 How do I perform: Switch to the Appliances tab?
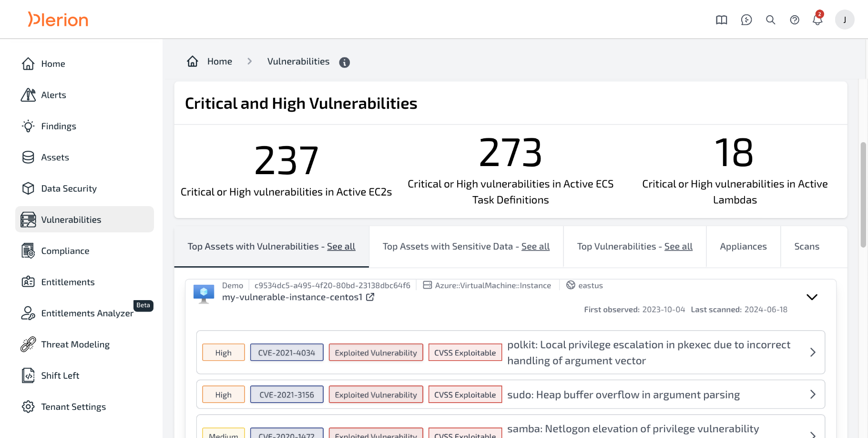[743, 247]
